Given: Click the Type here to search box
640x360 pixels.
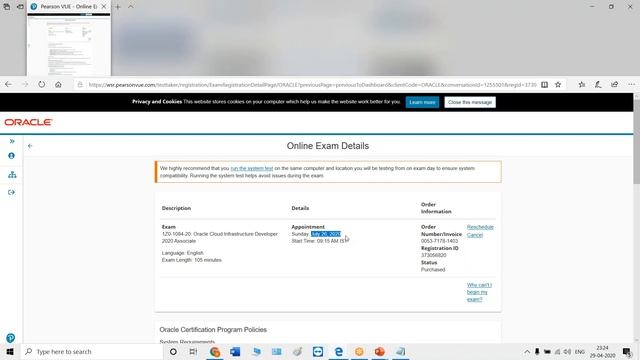Looking at the screenshot, I should tap(92, 351).
